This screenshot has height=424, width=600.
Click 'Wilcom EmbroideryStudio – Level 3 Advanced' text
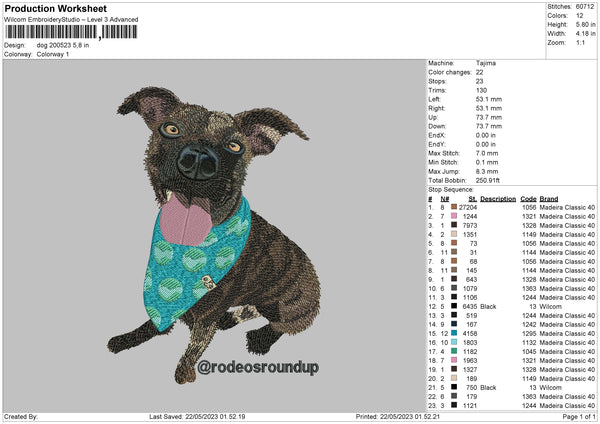pyautogui.click(x=71, y=20)
